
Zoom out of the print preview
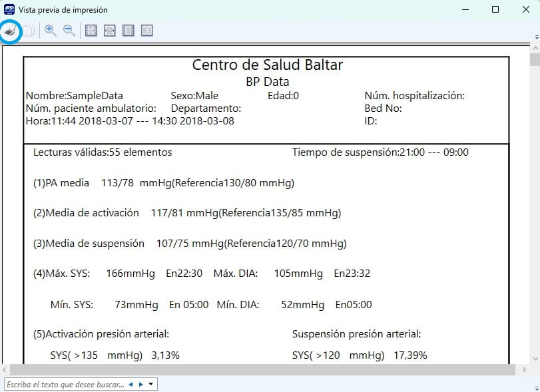coord(69,30)
